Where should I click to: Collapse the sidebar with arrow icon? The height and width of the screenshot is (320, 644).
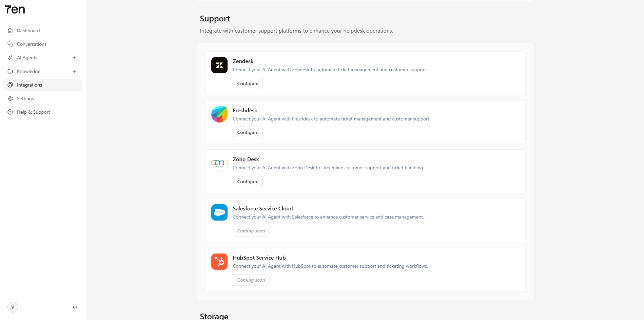75,307
